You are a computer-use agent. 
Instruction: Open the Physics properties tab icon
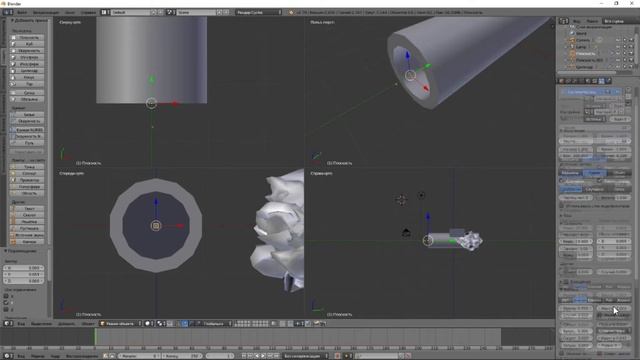click(x=608, y=81)
